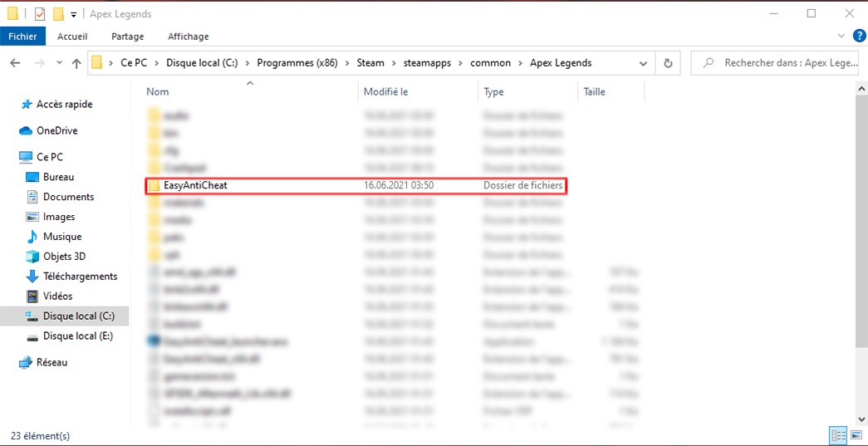This screenshot has width=868, height=446.
Task: Click the title bar properties icon
Action: pos(40,14)
